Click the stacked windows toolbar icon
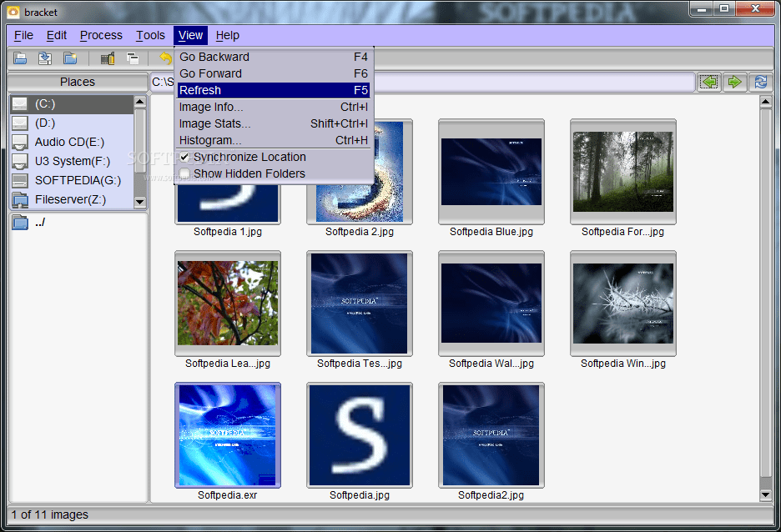The width and height of the screenshot is (781, 532). 133,58
